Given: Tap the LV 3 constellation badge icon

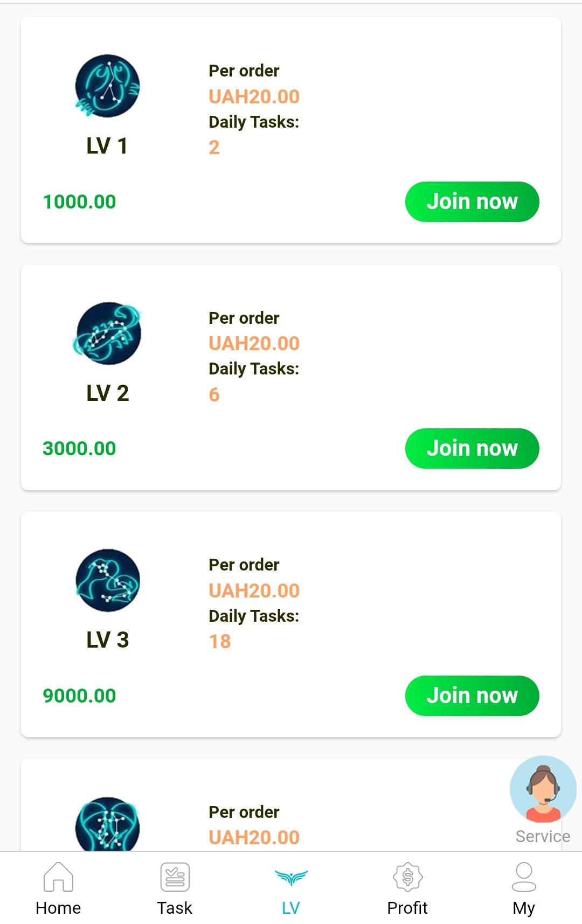Looking at the screenshot, I should tap(108, 580).
